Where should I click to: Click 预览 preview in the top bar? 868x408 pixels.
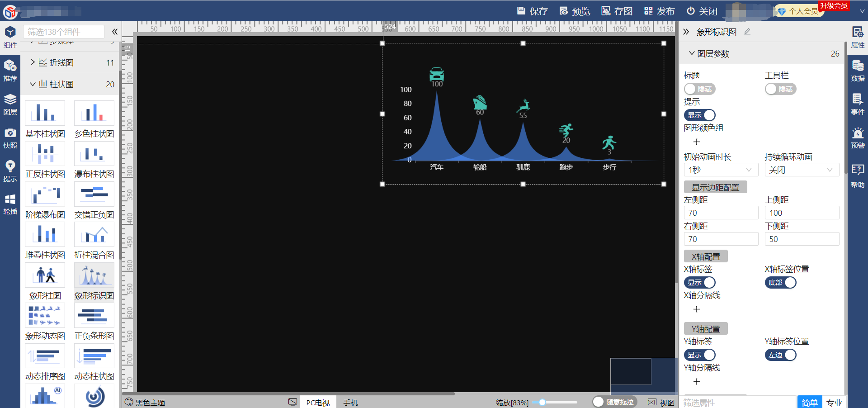click(575, 11)
